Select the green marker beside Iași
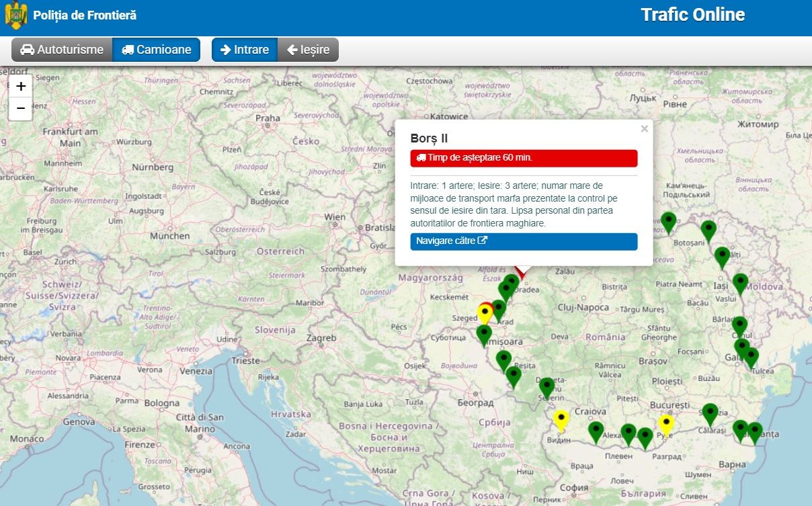 pyautogui.click(x=740, y=283)
